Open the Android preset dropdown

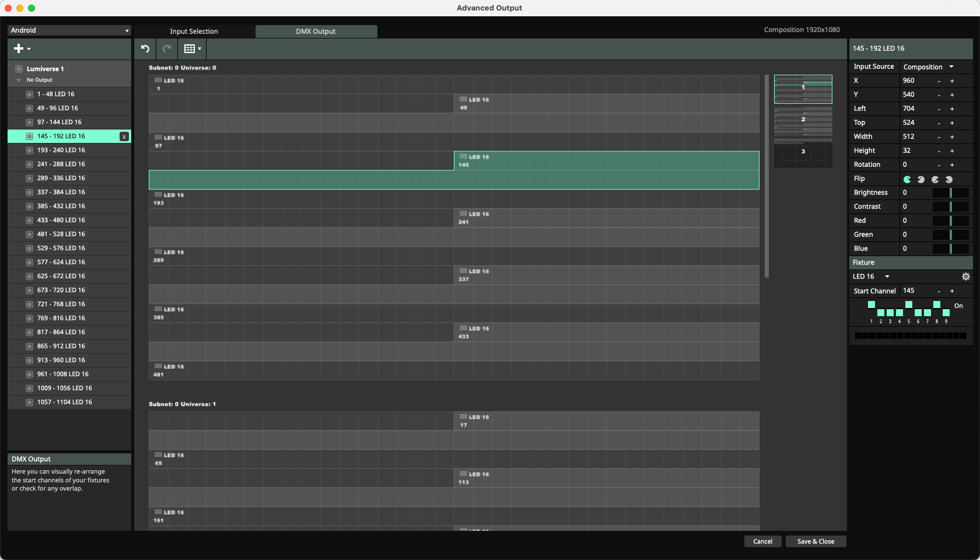[69, 30]
